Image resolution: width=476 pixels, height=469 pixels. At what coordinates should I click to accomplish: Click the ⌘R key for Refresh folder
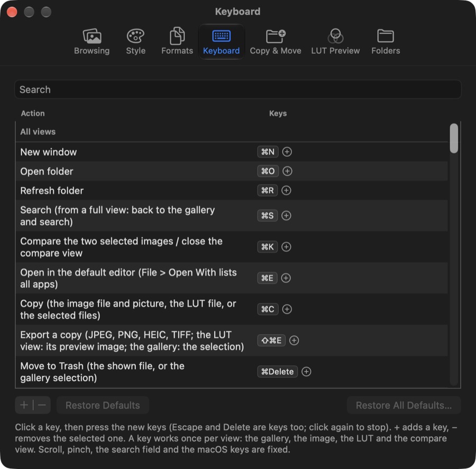click(x=268, y=190)
